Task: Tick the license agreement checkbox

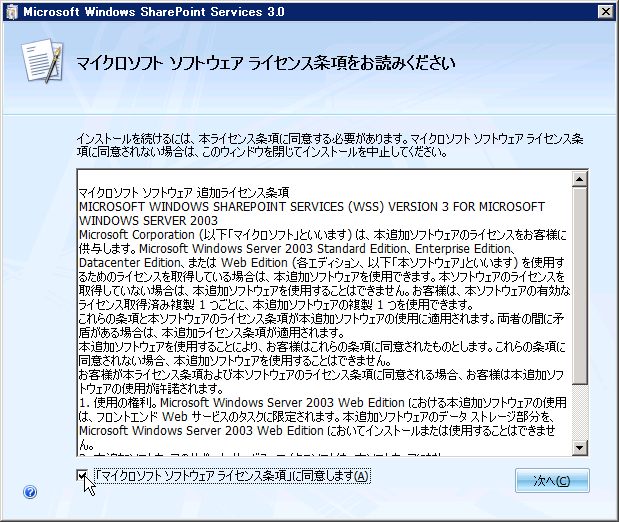Action: click(x=83, y=476)
